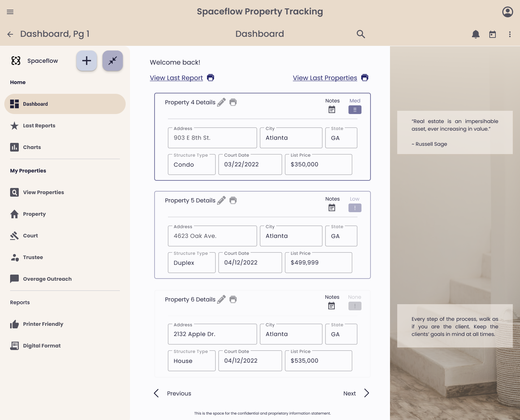Viewport: 520px width, 420px height.
Task: Click the calendar icon in the top bar
Action: 493,34
